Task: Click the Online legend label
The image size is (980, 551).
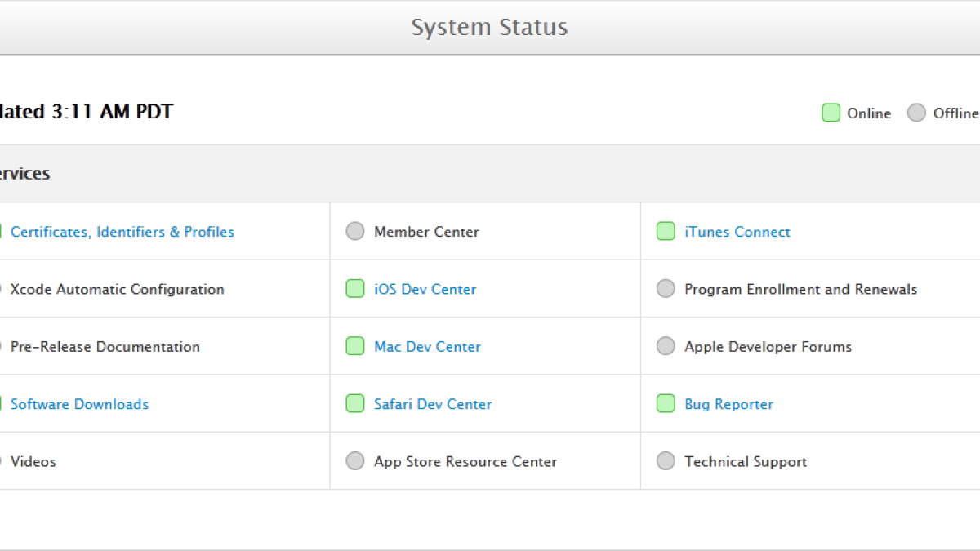Action: tap(869, 113)
